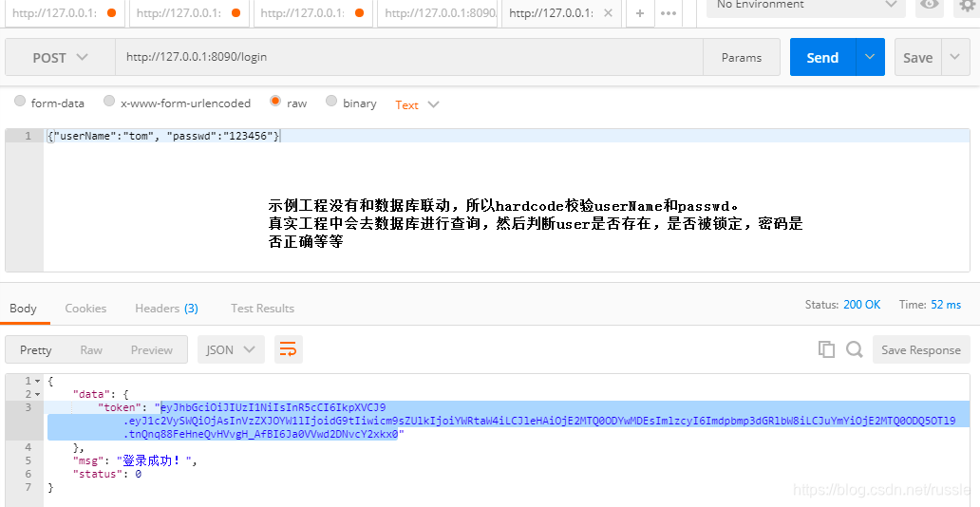Click the new tab plus icon
980x507 pixels.
(x=639, y=13)
